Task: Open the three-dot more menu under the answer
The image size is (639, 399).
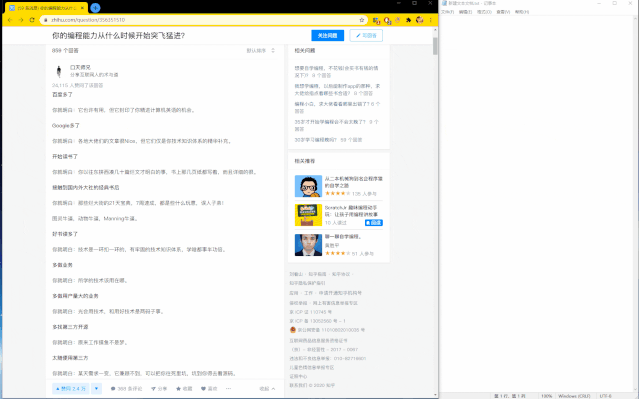Action: (x=228, y=389)
